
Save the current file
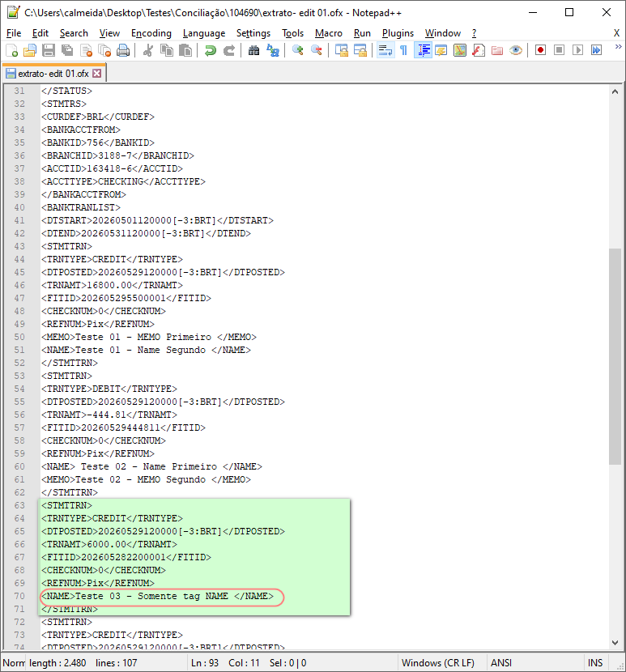pyautogui.click(x=49, y=50)
